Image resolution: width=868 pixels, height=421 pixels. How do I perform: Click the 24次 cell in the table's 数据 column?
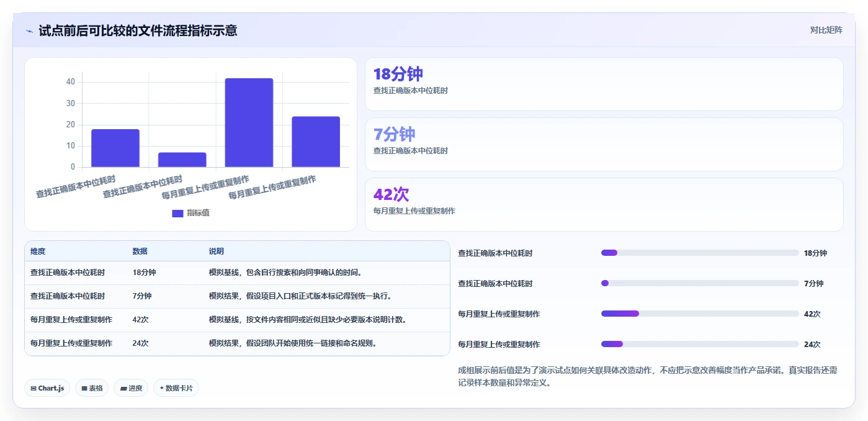click(140, 343)
